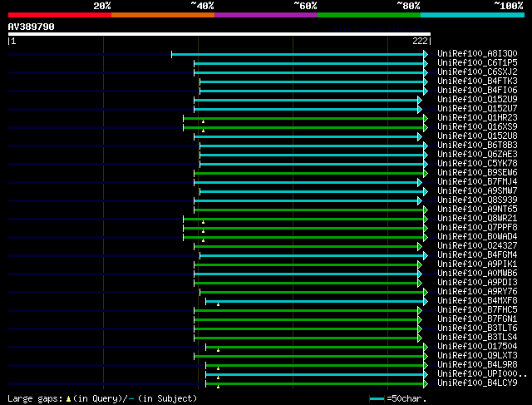Click the UniRef100_Q152U8 text
The image size is (532, 405).
pos(477,136)
